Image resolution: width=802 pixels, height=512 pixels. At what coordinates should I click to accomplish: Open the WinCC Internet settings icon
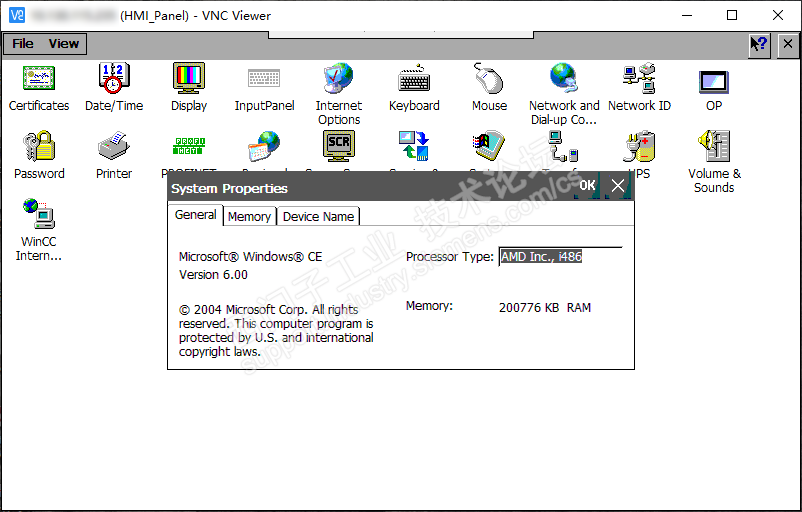tap(39, 213)
